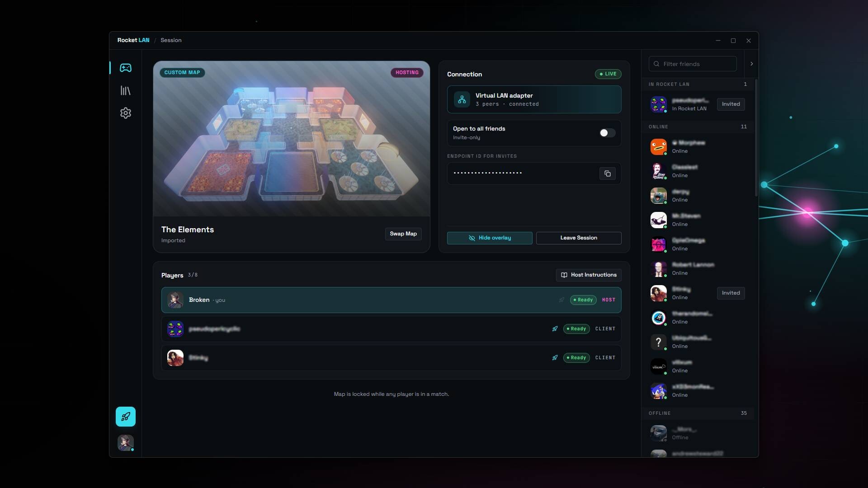The height and width of the screenshot is (488, 868).
Task: Open Host Instructions
Action: click(589, 275)
